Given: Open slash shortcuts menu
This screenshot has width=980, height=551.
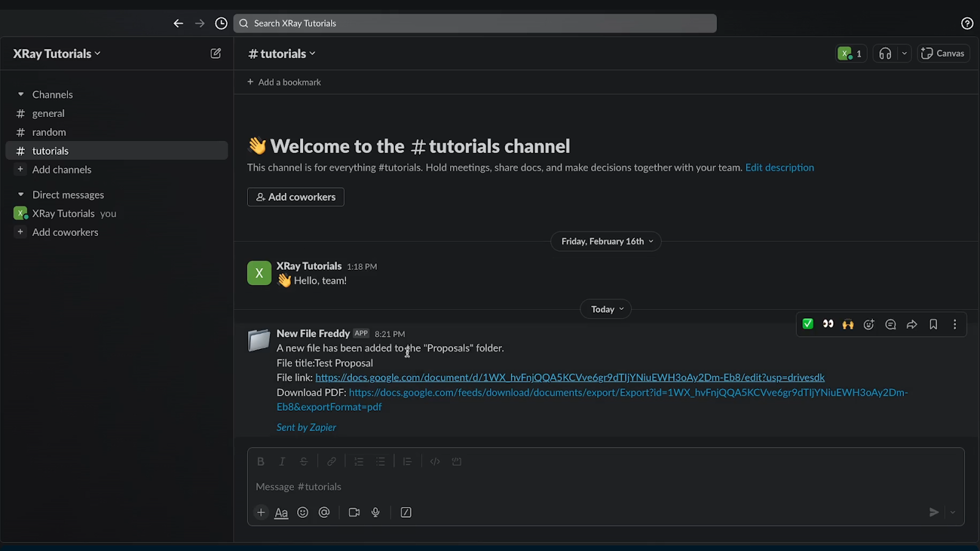Looking at the screenshot, I should (x=406, y=512).
